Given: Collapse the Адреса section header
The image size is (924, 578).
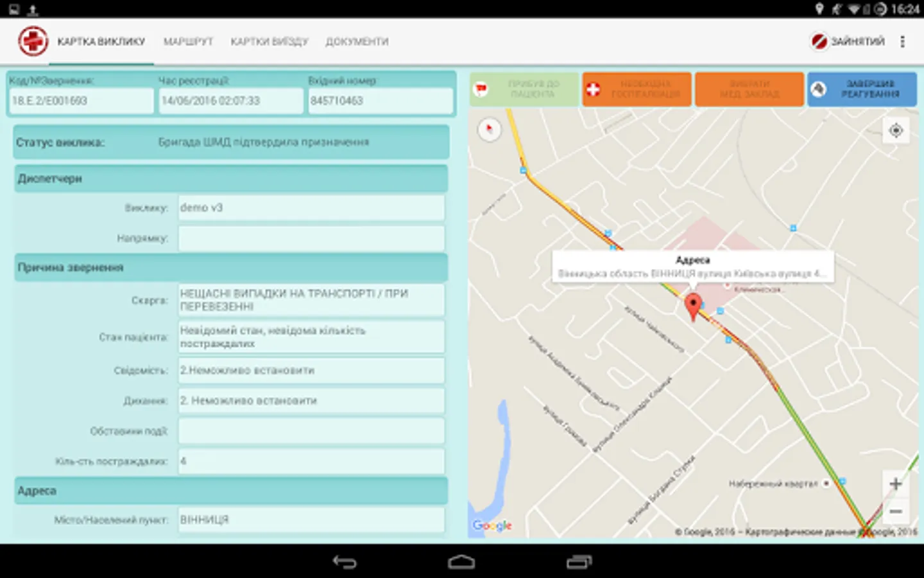Looking at the screenshot, I should click(231, 491).
